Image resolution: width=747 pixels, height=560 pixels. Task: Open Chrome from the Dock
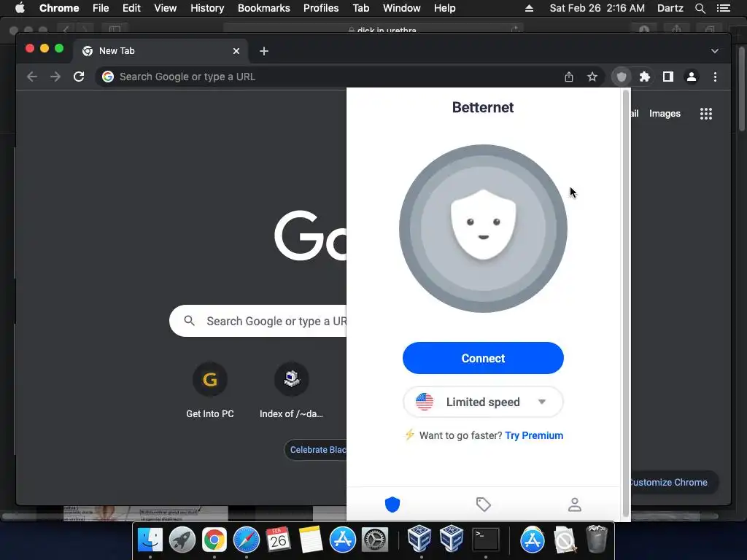coord(214,540)
